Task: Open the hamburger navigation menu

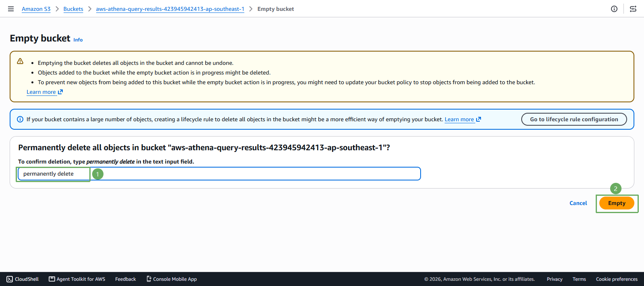Action: click(11, 9)
